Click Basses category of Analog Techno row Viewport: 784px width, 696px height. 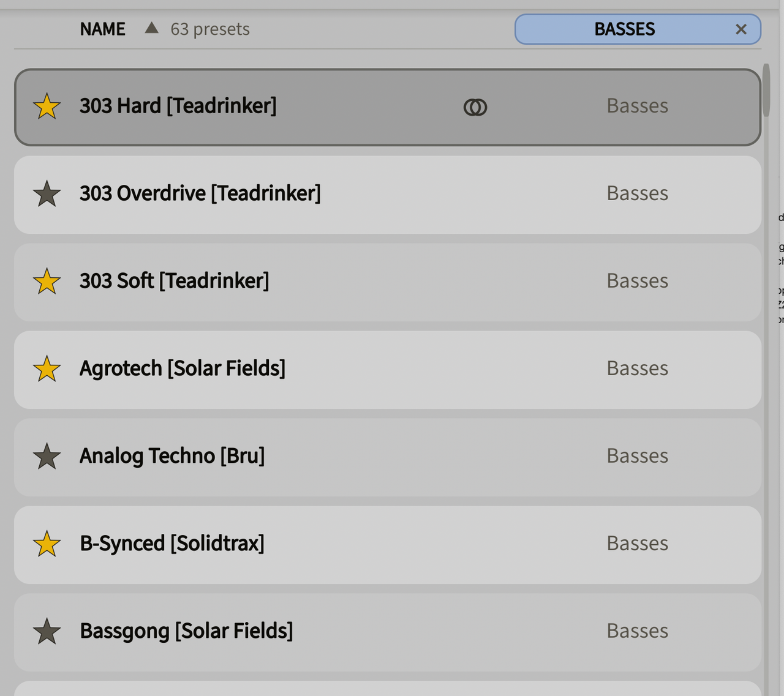tap(637, 456)
